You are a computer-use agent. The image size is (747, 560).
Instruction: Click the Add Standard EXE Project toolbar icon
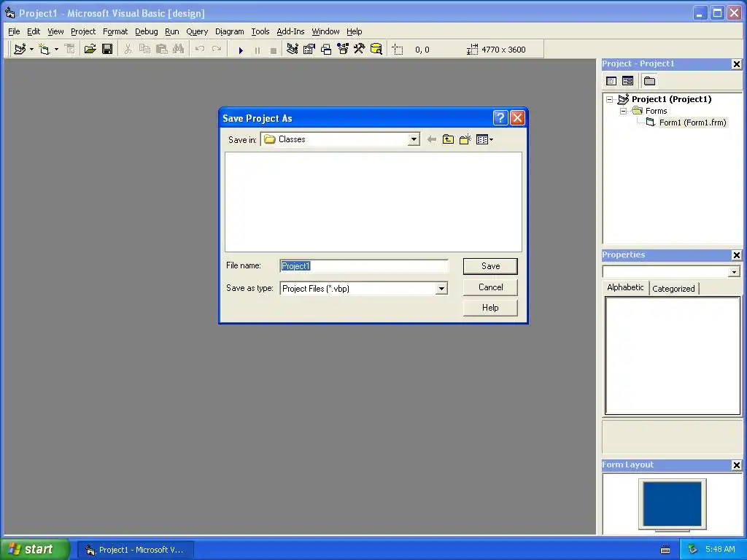20,49
